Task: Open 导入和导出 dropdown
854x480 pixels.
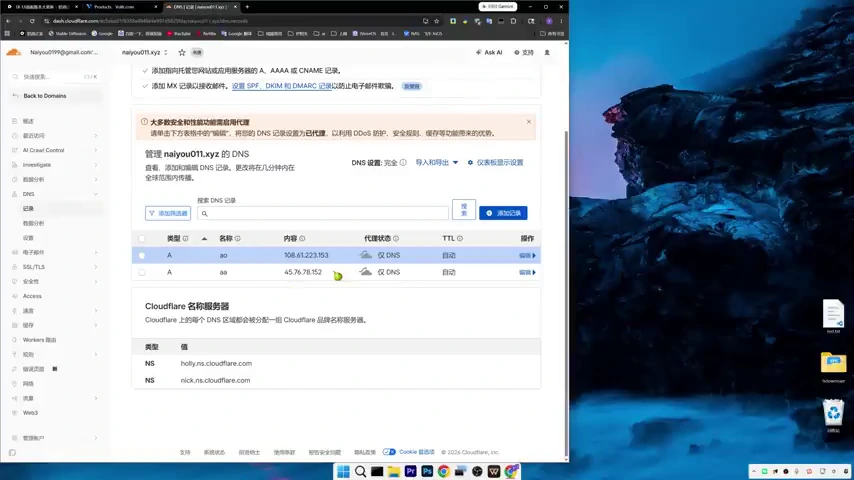Action: click(437, 162)
